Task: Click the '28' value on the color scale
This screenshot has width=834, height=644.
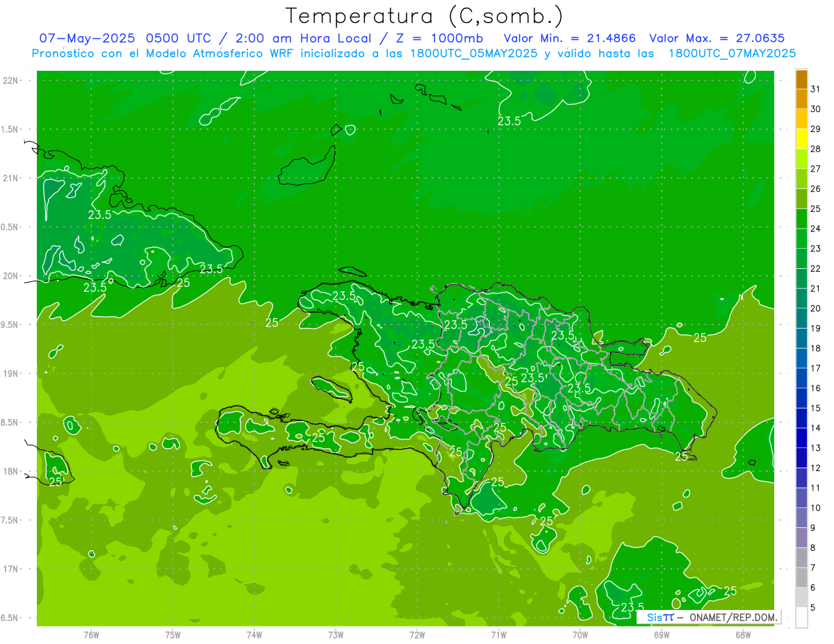Action: [x=815, y=149]
